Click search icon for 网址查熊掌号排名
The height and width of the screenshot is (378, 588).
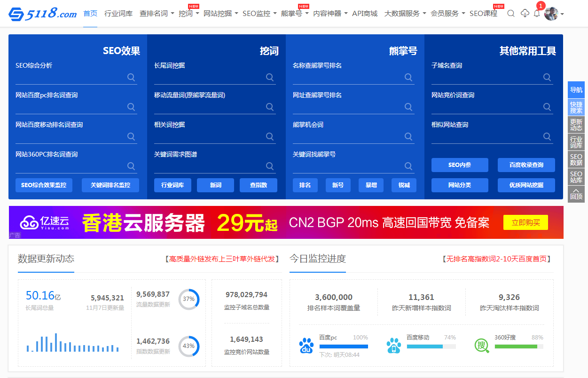[408, 107]
